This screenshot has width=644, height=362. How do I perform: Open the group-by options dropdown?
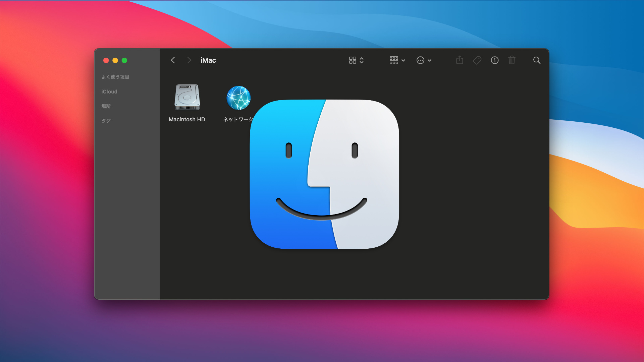click(397, 60)
